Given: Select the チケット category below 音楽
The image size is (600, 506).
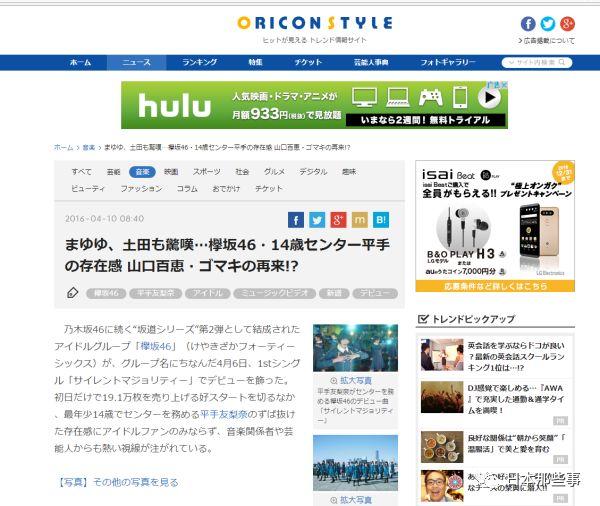Looking at the screenshot, I should pos(269,188).
